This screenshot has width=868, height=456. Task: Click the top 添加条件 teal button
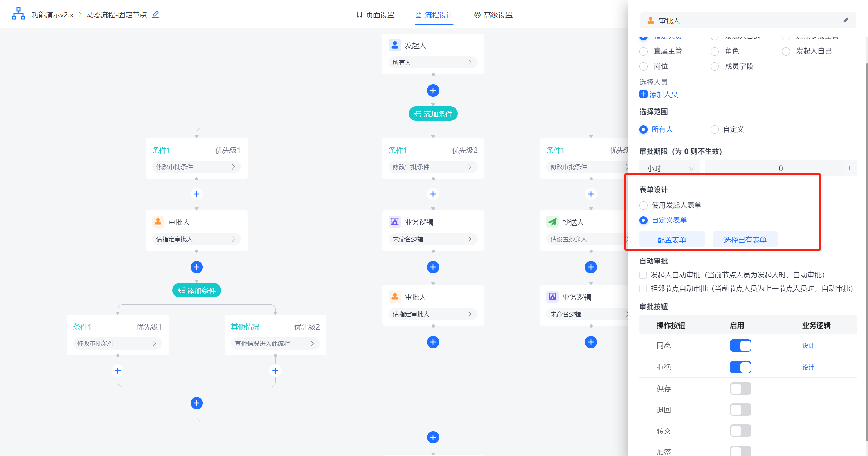pos(433,114)
